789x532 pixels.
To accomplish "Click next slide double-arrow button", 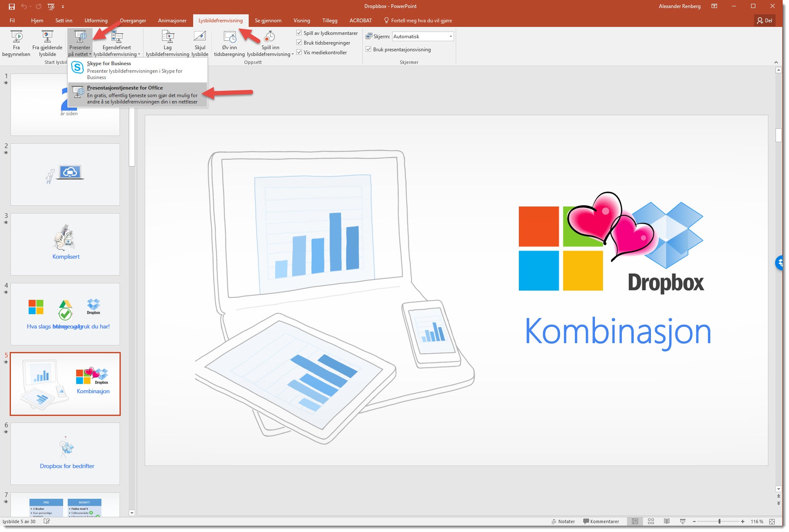I will 778,503.
